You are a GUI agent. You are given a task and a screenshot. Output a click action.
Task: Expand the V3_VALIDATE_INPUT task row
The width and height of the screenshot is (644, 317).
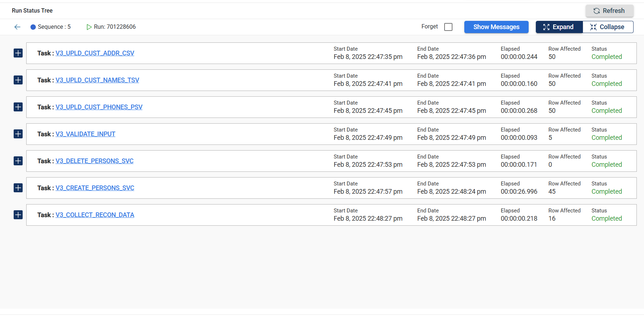[18, 134]
